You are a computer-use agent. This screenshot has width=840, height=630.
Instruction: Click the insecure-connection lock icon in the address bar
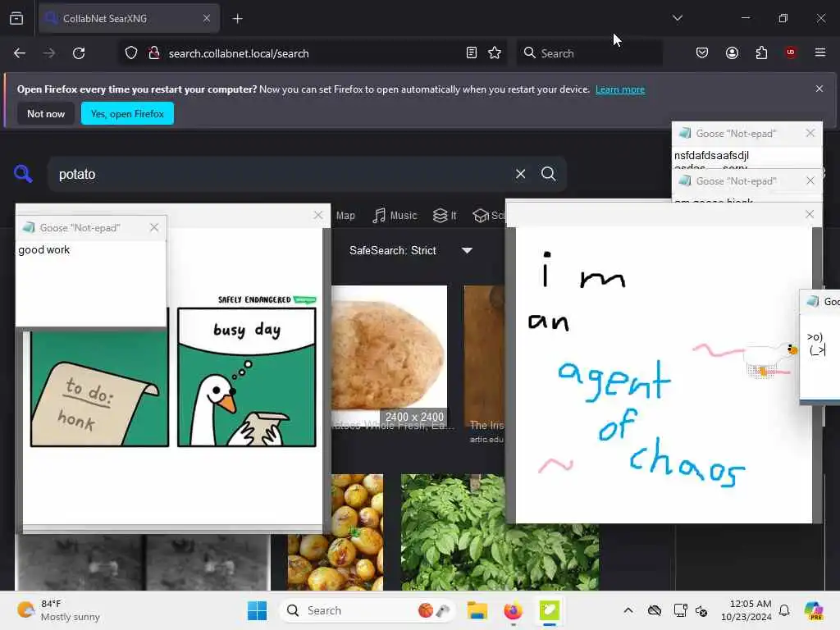[x=154, y=53]
